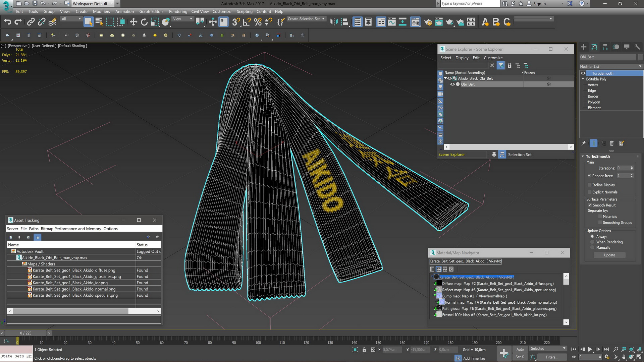The width and height of the screenshot is (644, 362).
Task: Click the Undo arrow icon
Action: click(x=7, y=22)
